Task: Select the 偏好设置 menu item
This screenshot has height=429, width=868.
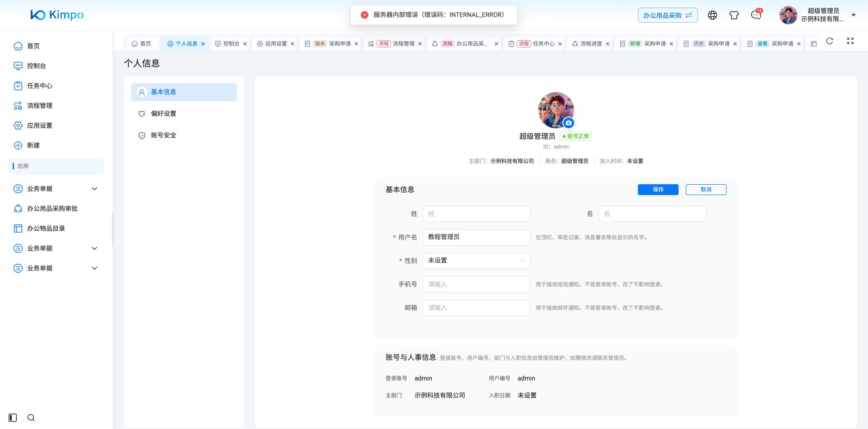Action: click(184, 114)
